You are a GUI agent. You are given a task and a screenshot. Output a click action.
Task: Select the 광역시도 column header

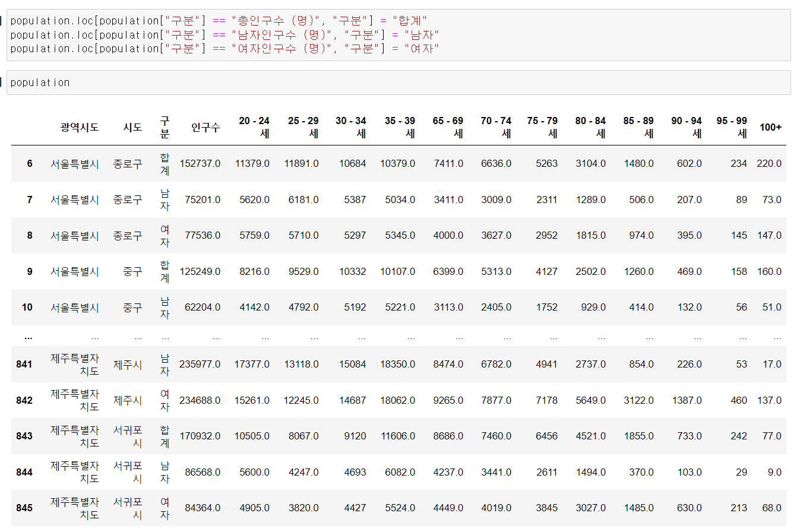point(80,127)
